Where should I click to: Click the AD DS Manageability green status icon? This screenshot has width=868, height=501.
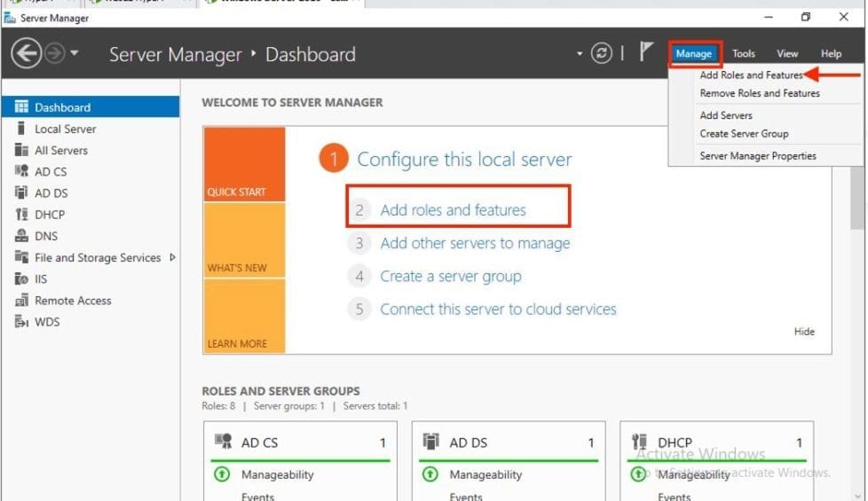pos(430,474)
